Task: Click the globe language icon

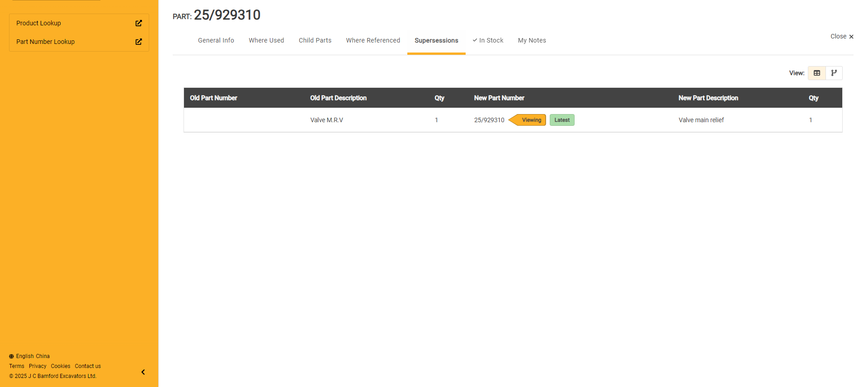Action: coord(11,356)
